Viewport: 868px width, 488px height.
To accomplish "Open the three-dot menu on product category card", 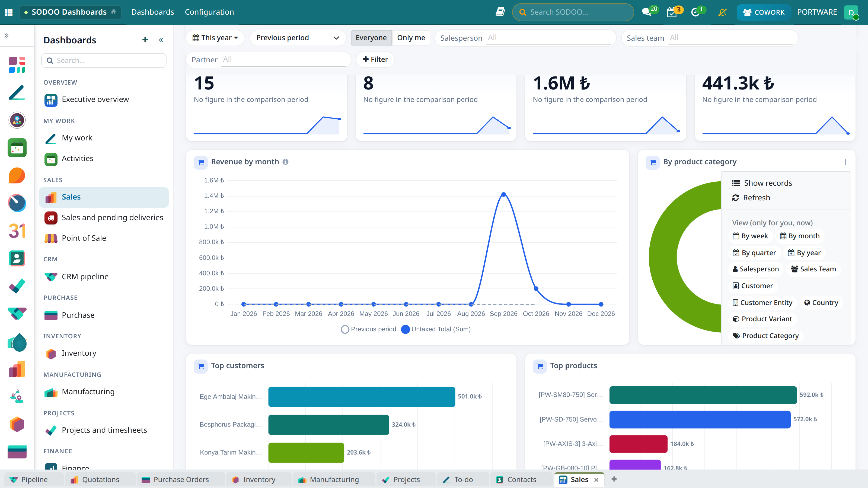I will pos(845,162).
